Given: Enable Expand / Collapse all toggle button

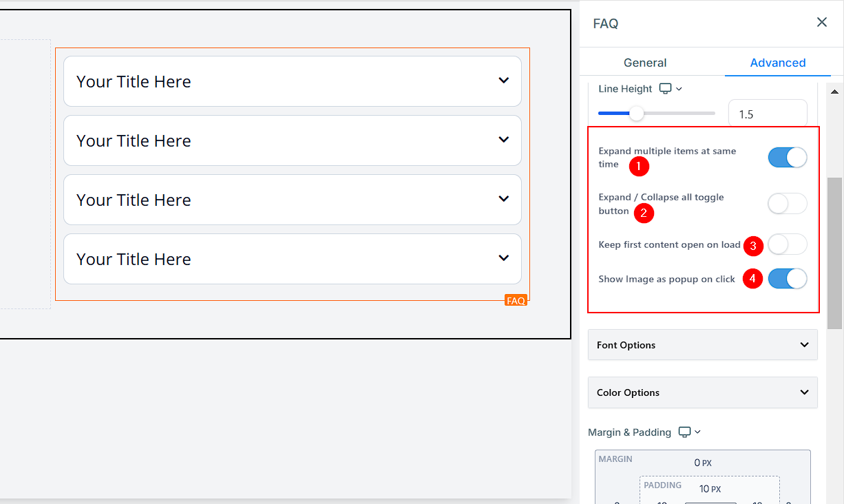Looking at the screenshot, I should pos(787,204).
